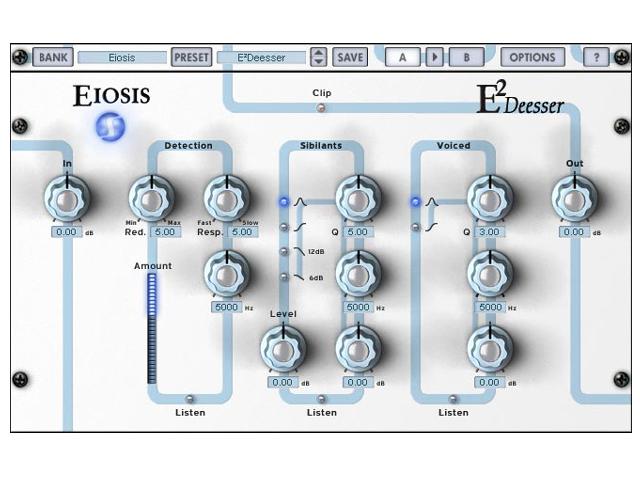Click the Out 0.00 dB value field

tap(574, 232)
